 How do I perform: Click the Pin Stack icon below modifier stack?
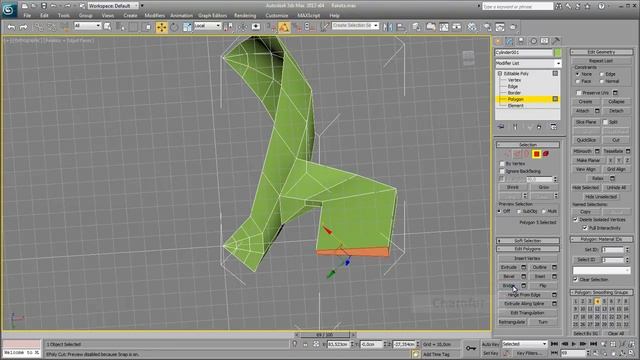pyautogui.click(x=501, y=127)
